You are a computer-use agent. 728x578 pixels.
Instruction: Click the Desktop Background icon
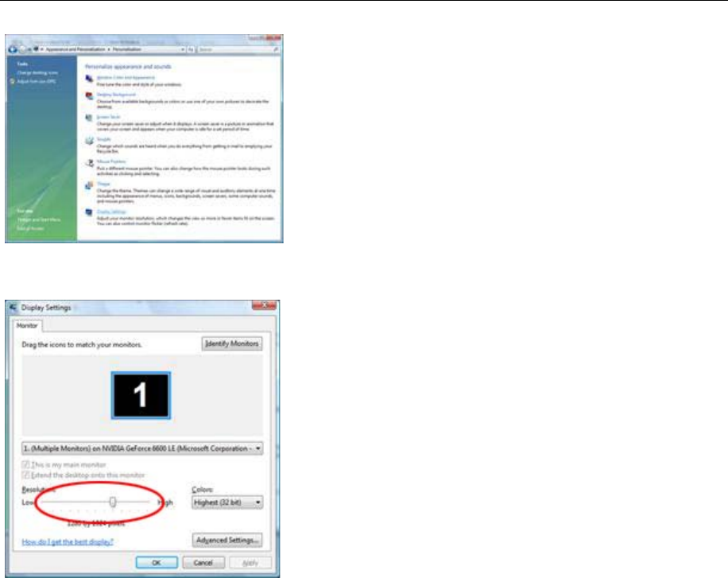coord(89,96)
